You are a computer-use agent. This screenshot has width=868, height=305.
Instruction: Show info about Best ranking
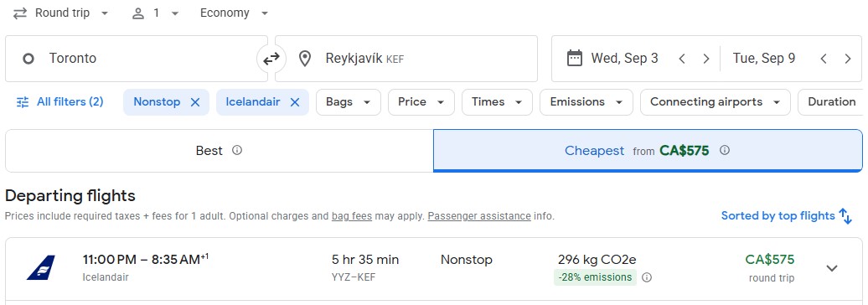pos(237,150)
